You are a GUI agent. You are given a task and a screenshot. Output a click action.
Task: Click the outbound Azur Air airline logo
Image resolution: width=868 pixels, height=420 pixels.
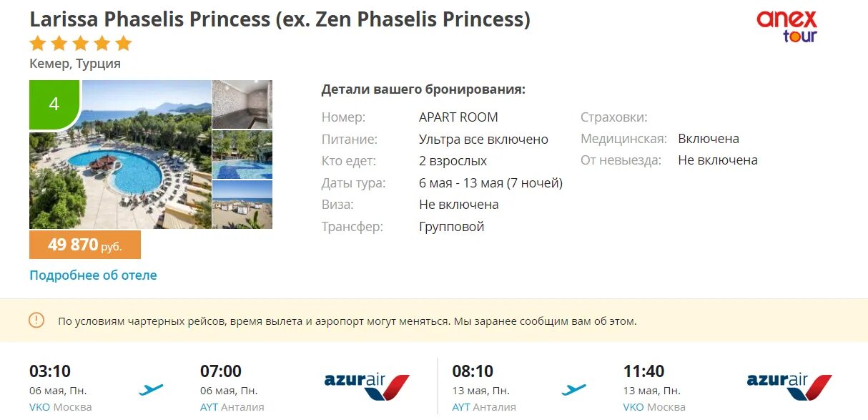tap(367, 385)
